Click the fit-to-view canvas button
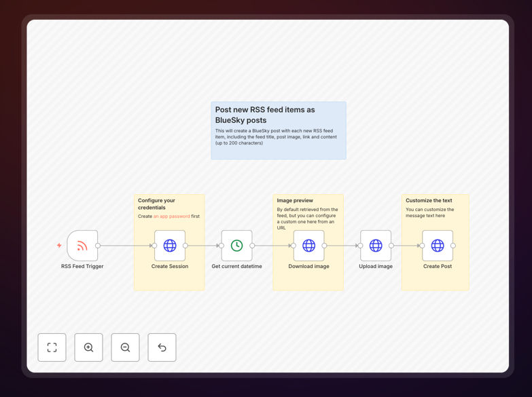This screenshot has height=397, width=532. [x=52, y=347]
